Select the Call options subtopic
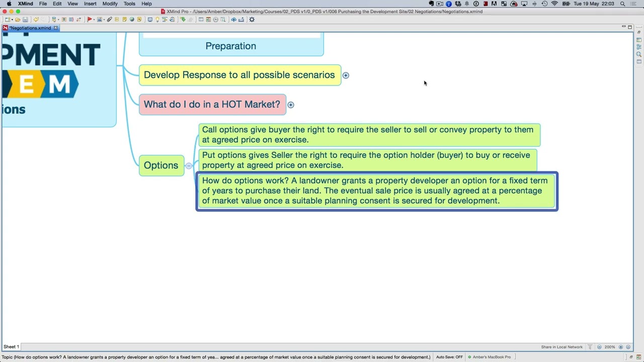 [x=369, y=135]
